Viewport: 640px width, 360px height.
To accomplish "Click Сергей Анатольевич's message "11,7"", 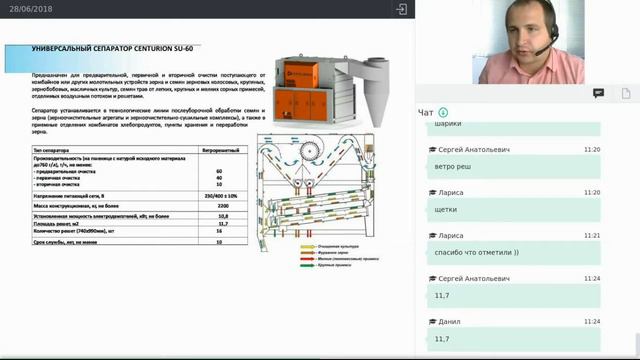I will click(x=513, y=296).
